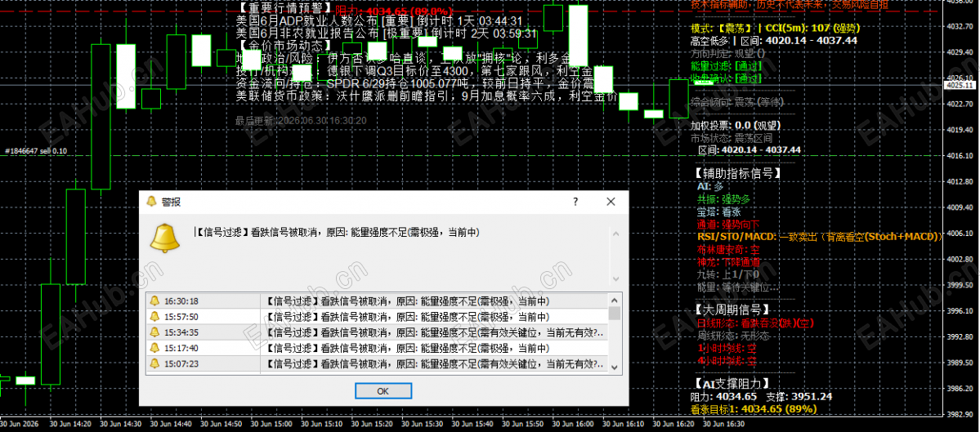The height and width of the screenshot is (432, 980).
Task: Click the bell icon in the 警报 title bar
Action: pos(150,202)
